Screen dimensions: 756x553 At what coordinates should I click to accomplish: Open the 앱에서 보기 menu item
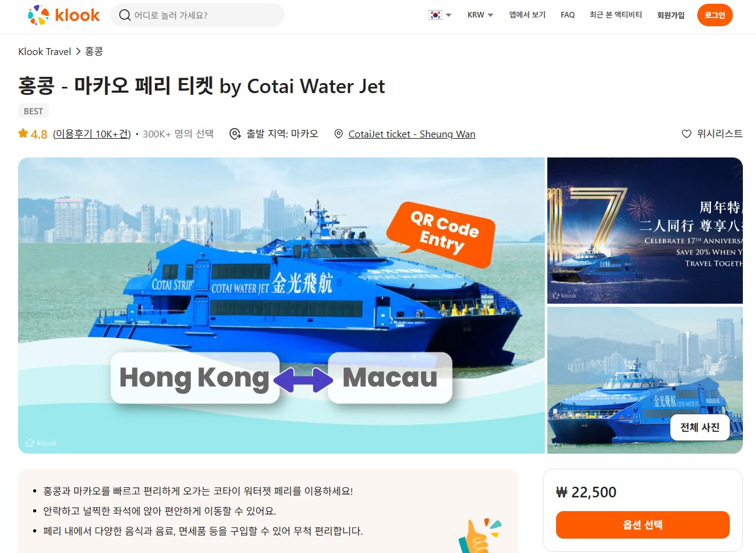point(527,15)
